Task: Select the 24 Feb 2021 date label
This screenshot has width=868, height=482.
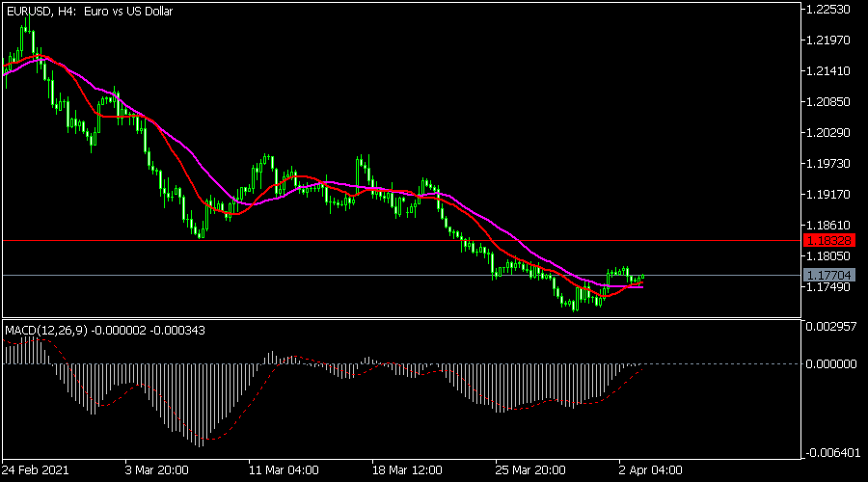Action: tap(38, 470)
